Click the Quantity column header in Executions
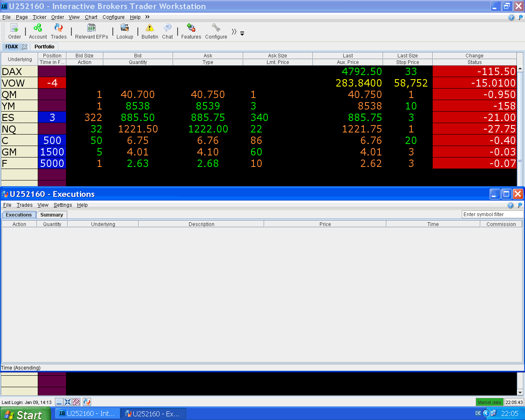 pyautogui.click(x=52, y=224)
